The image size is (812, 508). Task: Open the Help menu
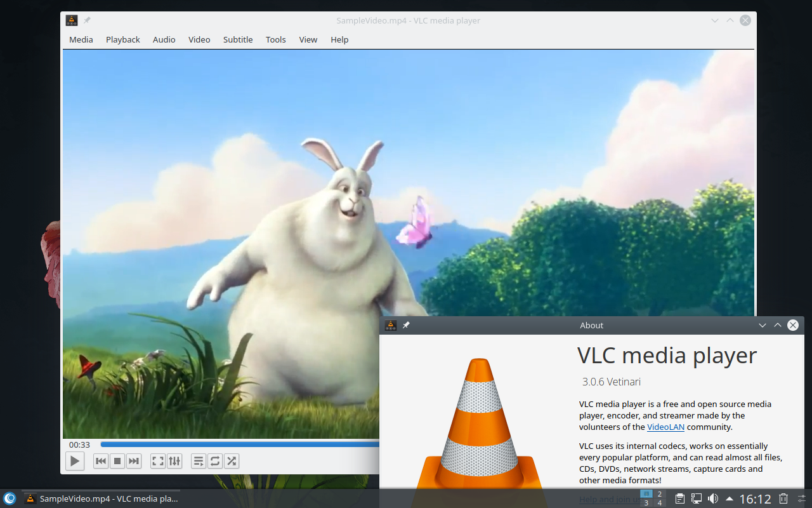339,39
